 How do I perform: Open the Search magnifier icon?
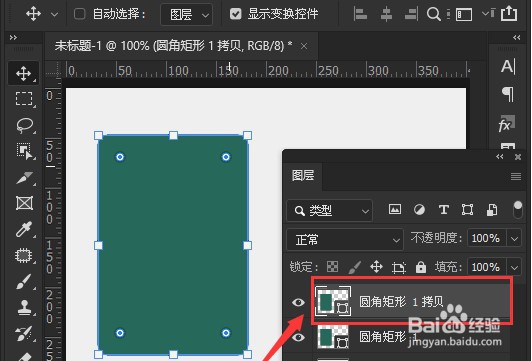tap(433, 14)
